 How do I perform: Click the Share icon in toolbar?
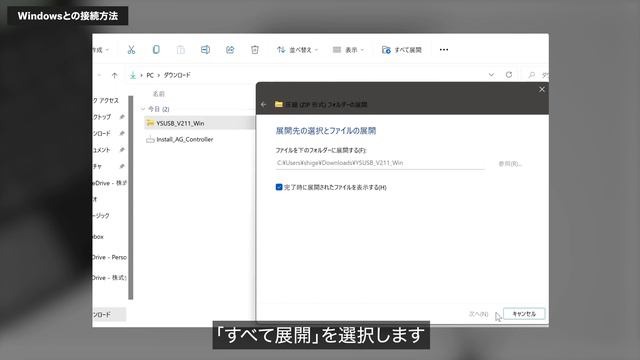click(230, 50)
